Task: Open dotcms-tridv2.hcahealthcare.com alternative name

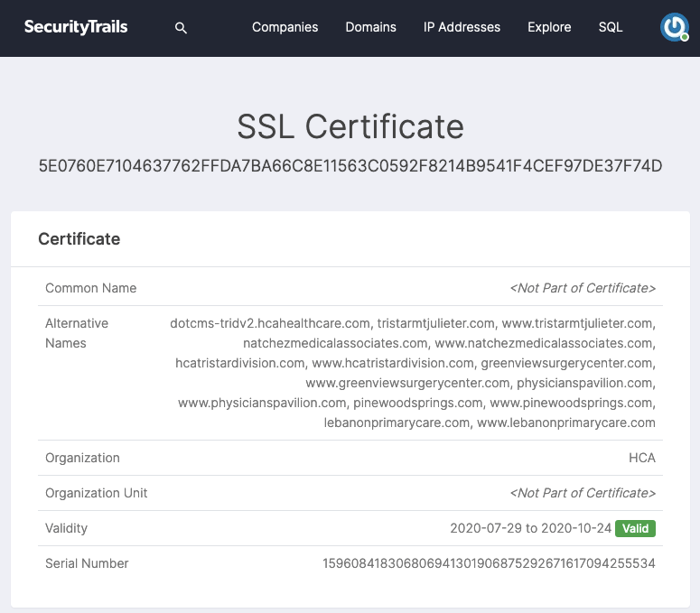Action: click(x=270, y=323)
